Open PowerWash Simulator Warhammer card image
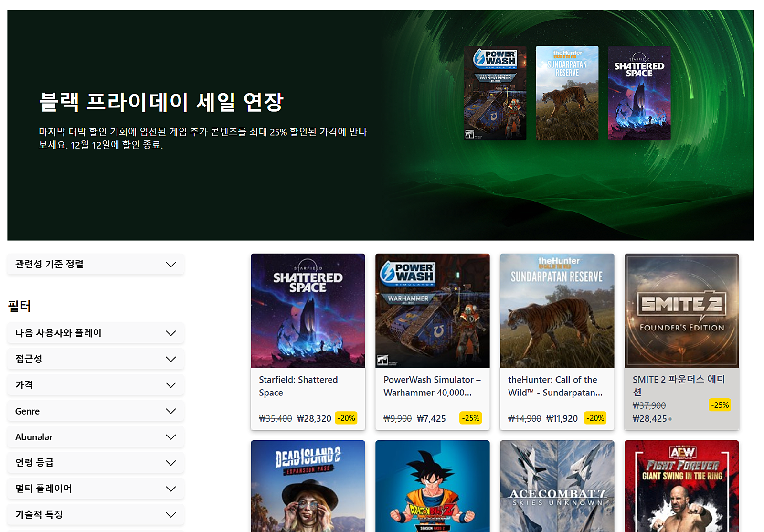The image size is (764, 532). (433, 310)
